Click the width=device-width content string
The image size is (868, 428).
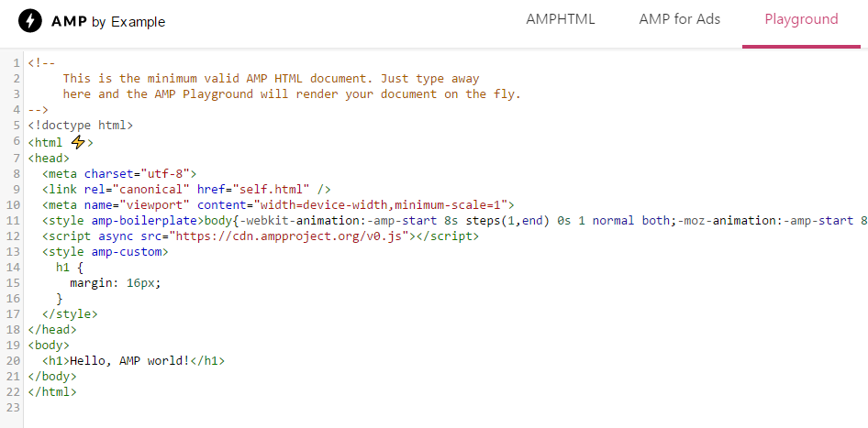(380, 204)
